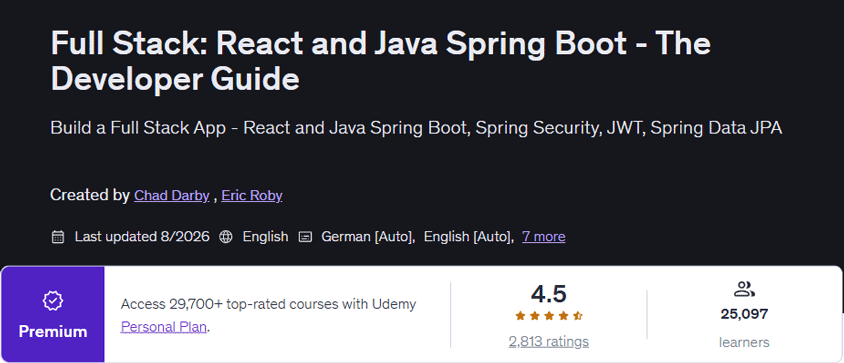Click the 'English' course language text
Screen dimensions: 844x363
265,236
